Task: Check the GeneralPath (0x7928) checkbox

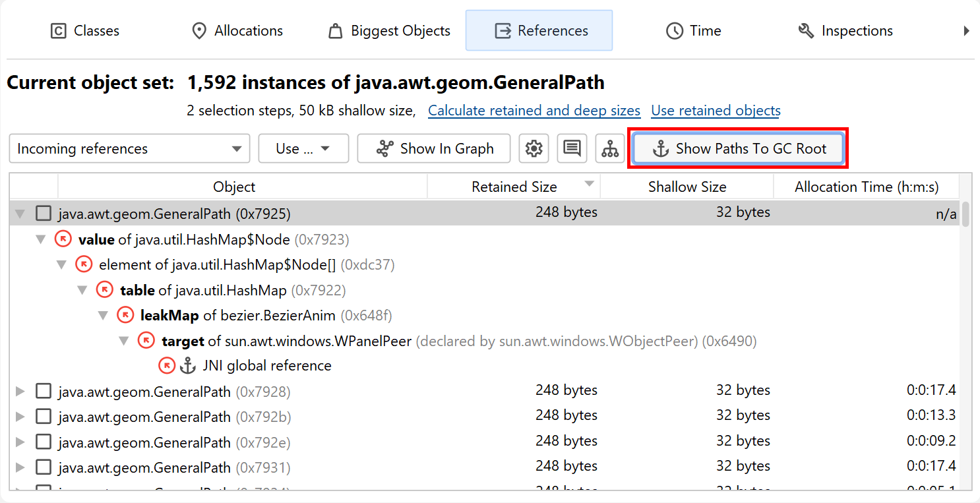Action: pos(44,392)
